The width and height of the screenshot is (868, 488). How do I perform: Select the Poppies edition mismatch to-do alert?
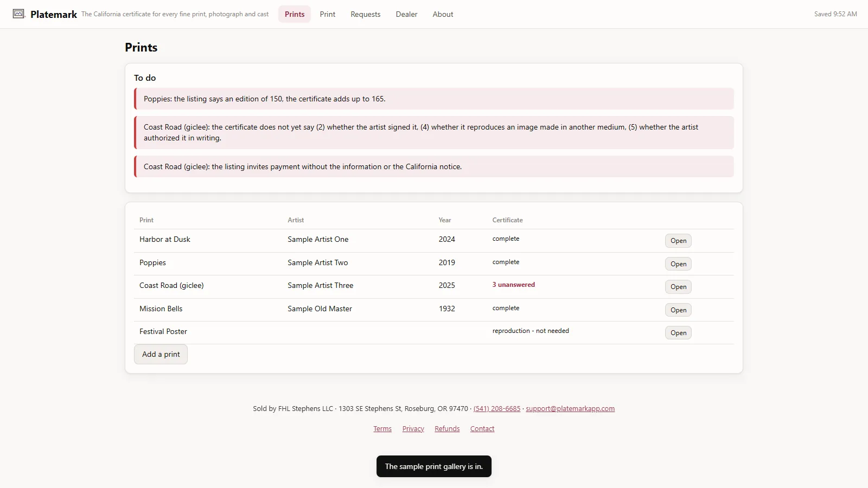(434, 99)
